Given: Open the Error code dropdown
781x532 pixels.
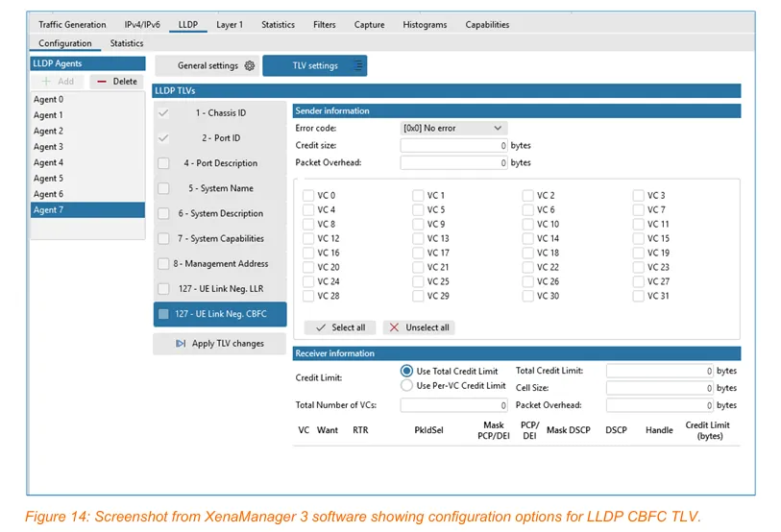Looking at the screenshot, I should coord(453,128).
